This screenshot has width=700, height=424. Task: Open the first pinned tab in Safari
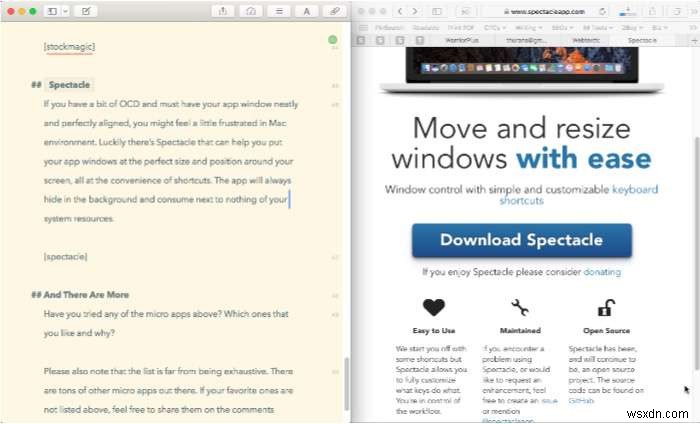(361, 40)
